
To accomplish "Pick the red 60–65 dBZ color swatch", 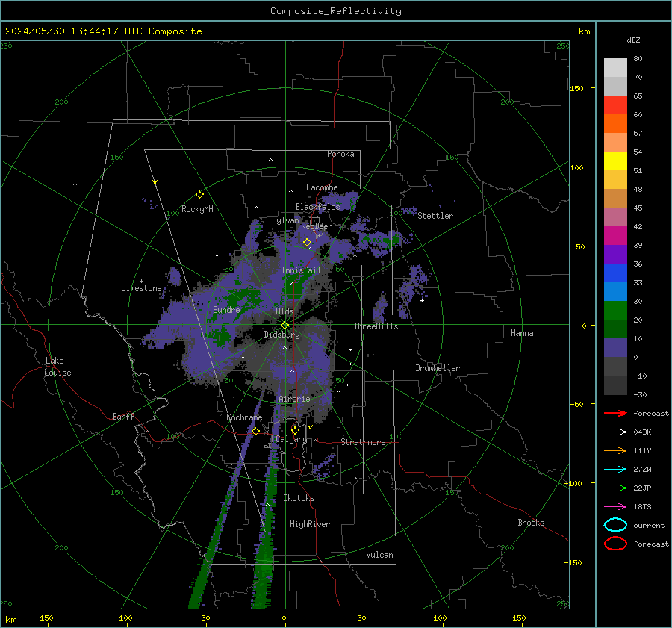I will [x=615, y=105].
